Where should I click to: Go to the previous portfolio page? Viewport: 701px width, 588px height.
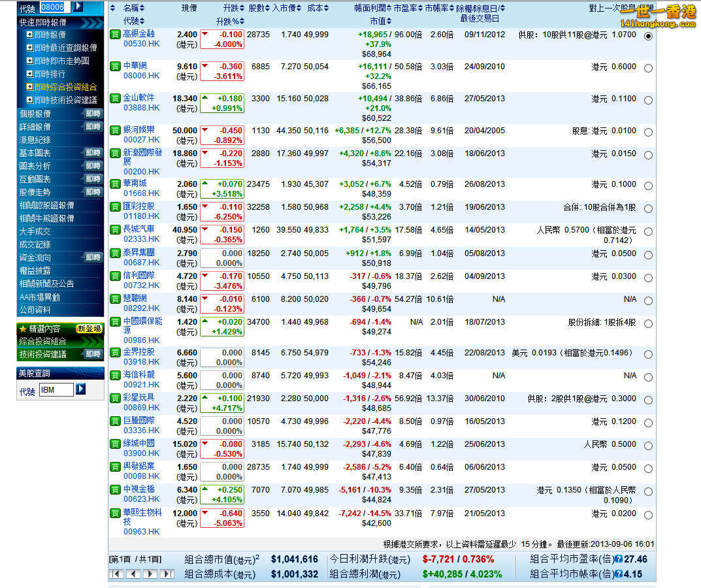click(133, 574)
